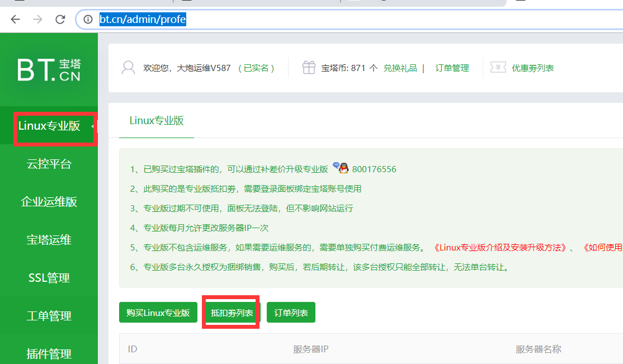
Task: Open SSL管理 in the sidebar
Action: (x=49, y=278)
